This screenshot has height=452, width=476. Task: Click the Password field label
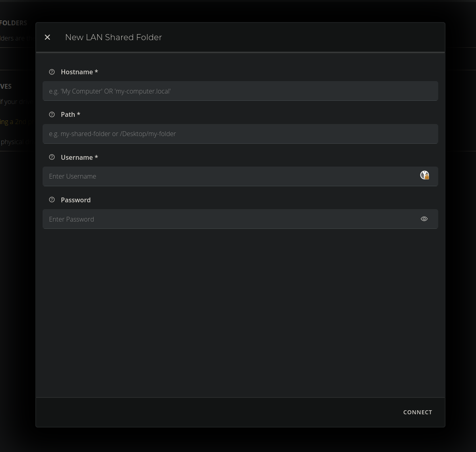[x=76, y=200]
